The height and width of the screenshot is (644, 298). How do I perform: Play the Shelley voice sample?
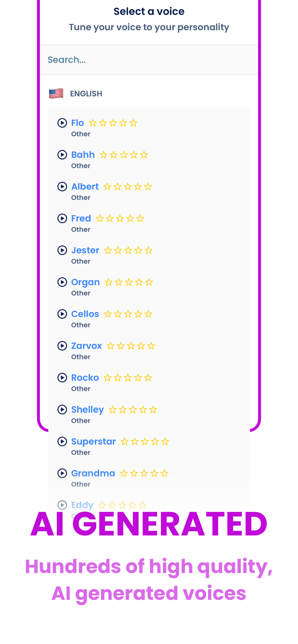pos(62,410)
